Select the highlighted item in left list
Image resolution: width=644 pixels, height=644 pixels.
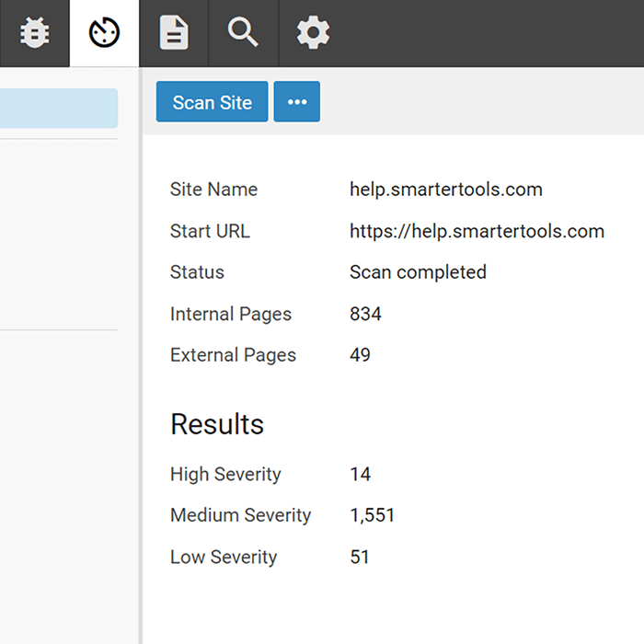[x=58, y=109]
